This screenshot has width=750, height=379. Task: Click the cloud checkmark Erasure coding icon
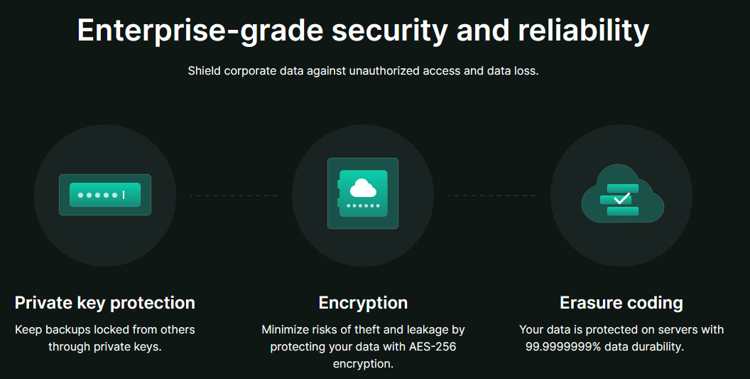622,194
